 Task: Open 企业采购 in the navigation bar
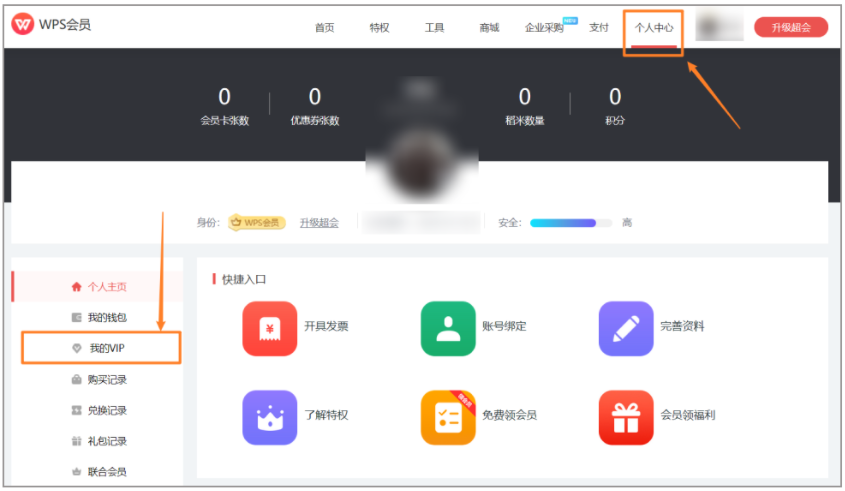(544, 27)
